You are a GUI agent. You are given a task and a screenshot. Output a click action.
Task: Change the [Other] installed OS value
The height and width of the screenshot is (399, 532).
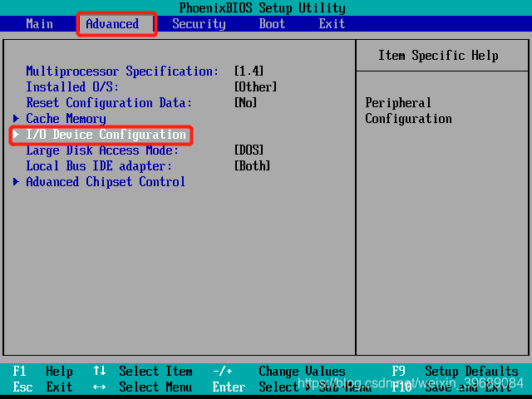click(x=255, y=86)
